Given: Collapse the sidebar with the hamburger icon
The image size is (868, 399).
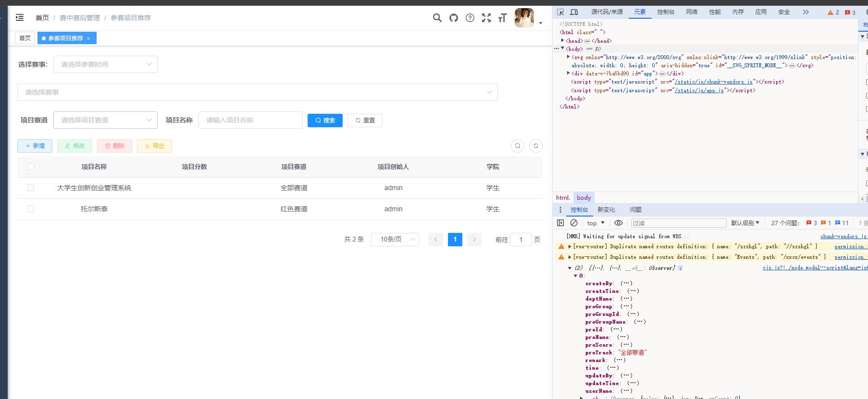Looking at the screenshot, I should click(x=20, y=18).
